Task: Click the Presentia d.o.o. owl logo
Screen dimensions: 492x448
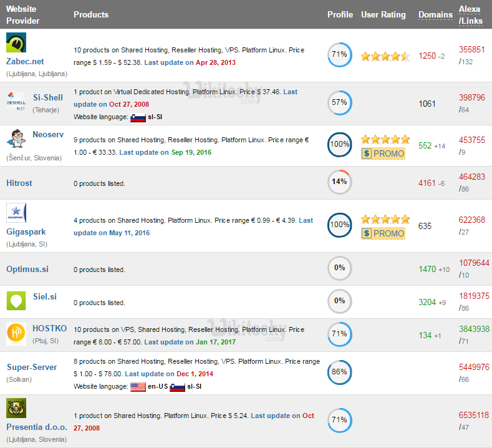Action: [x=16, y=409]
